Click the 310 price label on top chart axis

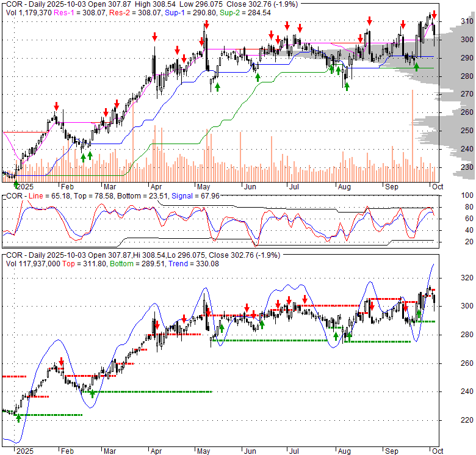(467, 21)
